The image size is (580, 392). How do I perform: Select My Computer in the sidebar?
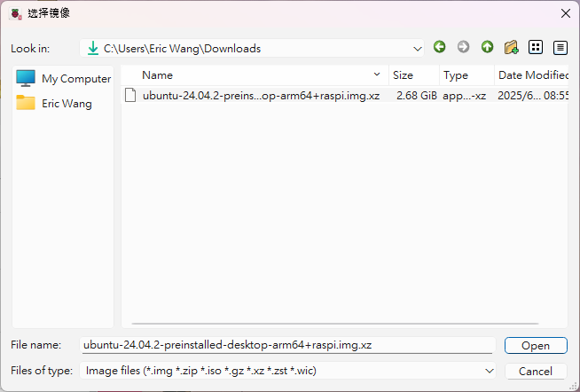pos(64,78)
